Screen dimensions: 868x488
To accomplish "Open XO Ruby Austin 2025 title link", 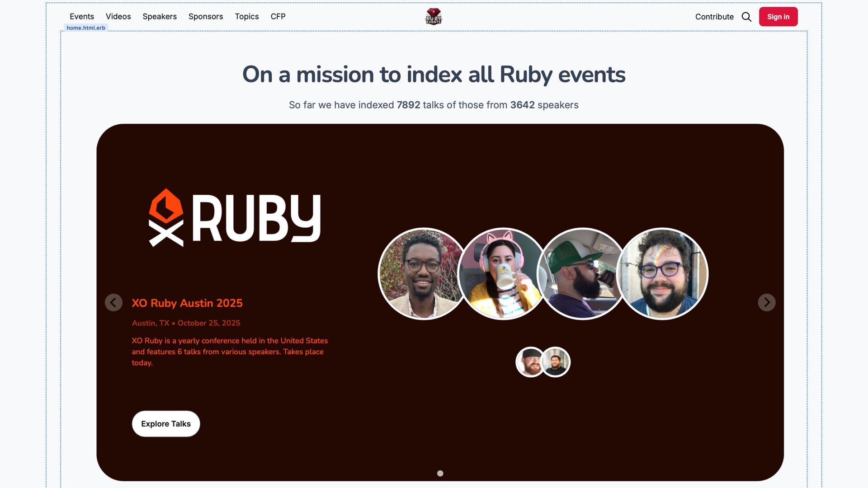I will tap(187, 303).
